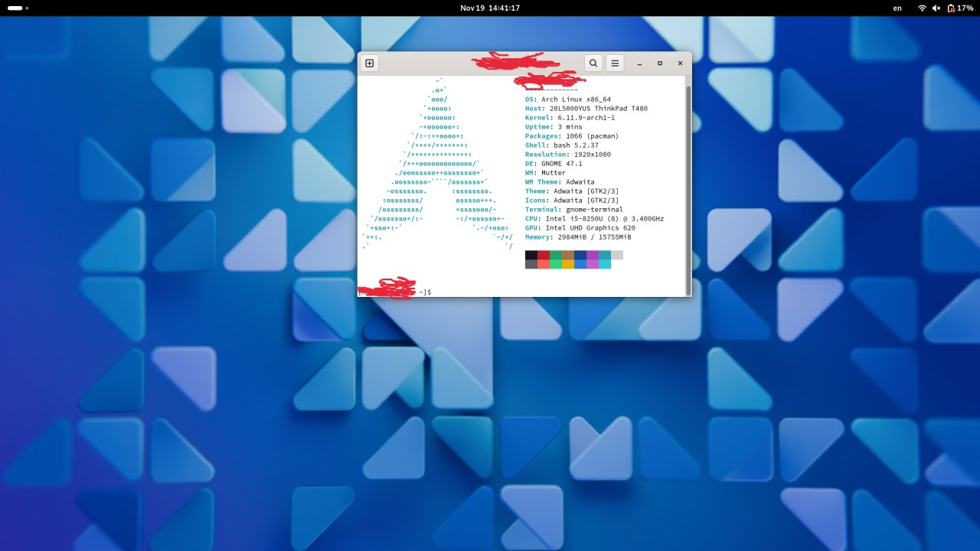Click the black color block in neofetch
The image size is (980, 551).
531,255
